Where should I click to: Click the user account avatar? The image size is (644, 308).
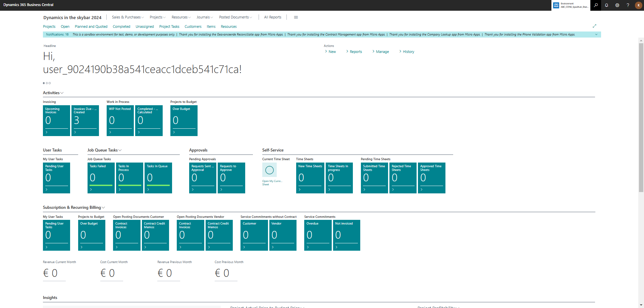point(638,5)
